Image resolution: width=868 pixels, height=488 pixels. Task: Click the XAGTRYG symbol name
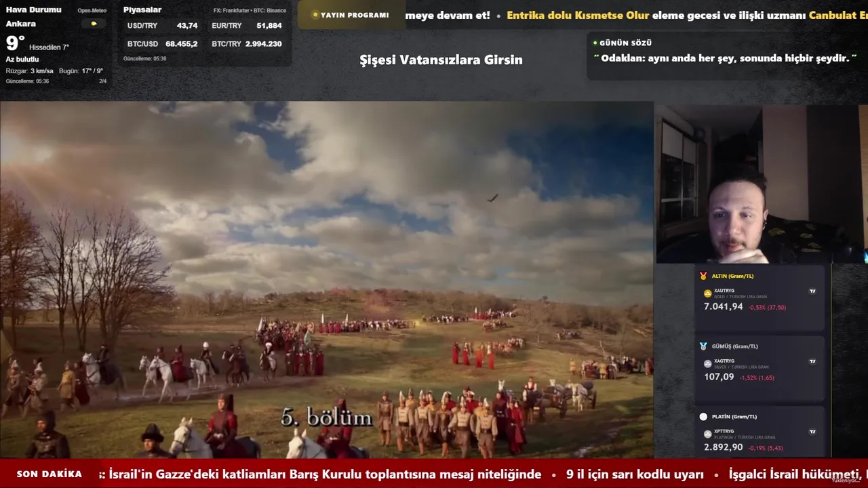[x=724, y=361]
